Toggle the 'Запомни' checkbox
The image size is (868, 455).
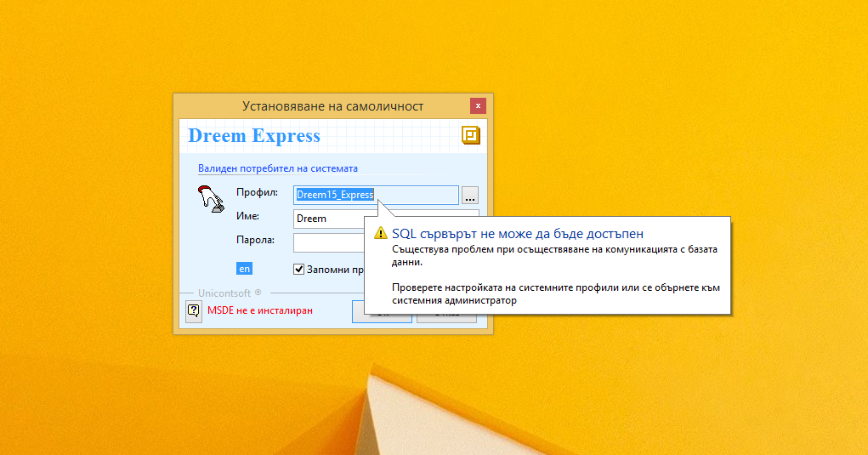pos(299,269)
